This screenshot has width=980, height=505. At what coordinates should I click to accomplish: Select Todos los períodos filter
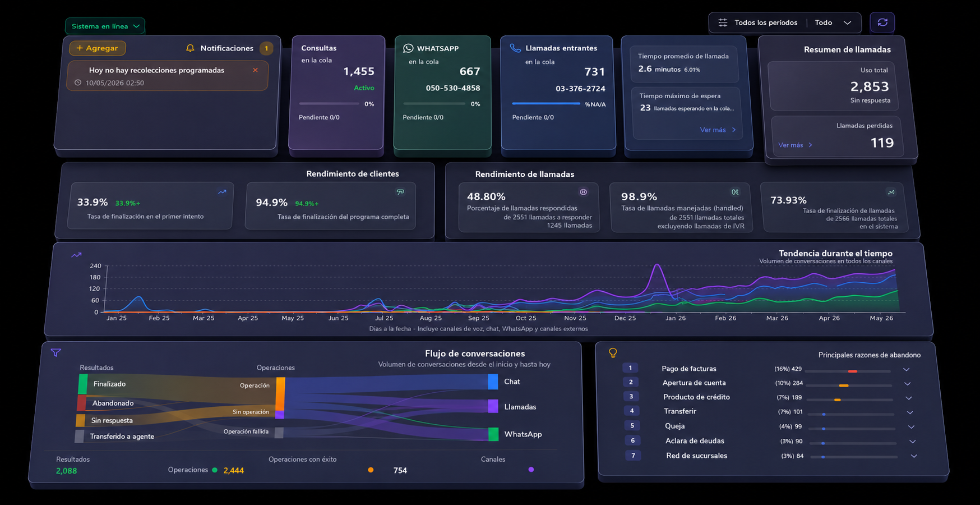(766, 22)
